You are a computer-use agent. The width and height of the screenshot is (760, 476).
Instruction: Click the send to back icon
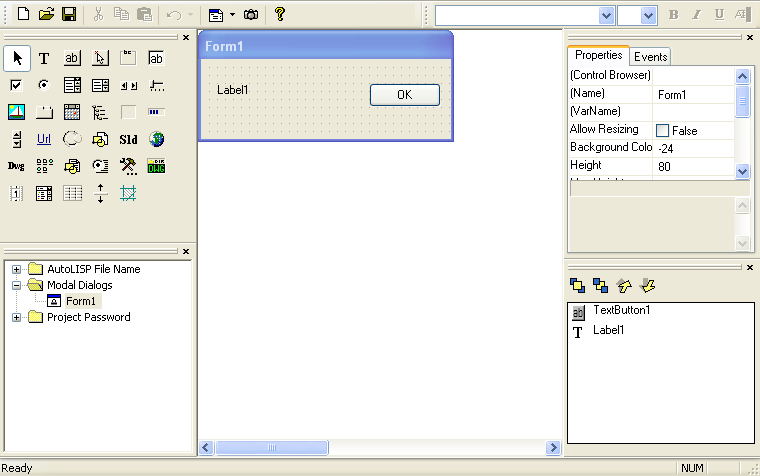601,286
